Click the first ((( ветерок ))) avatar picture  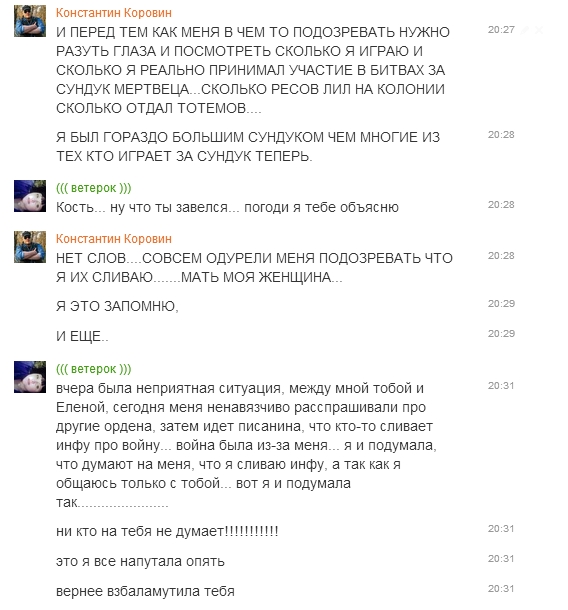30,196
